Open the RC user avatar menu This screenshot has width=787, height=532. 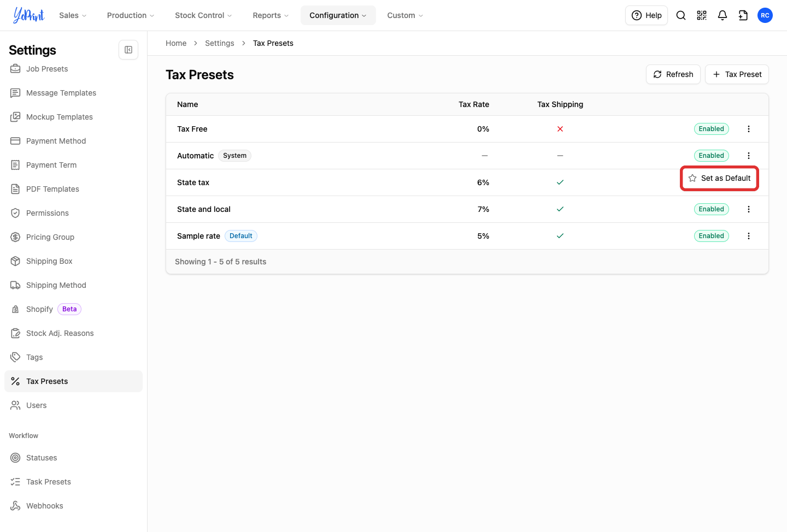765,15
